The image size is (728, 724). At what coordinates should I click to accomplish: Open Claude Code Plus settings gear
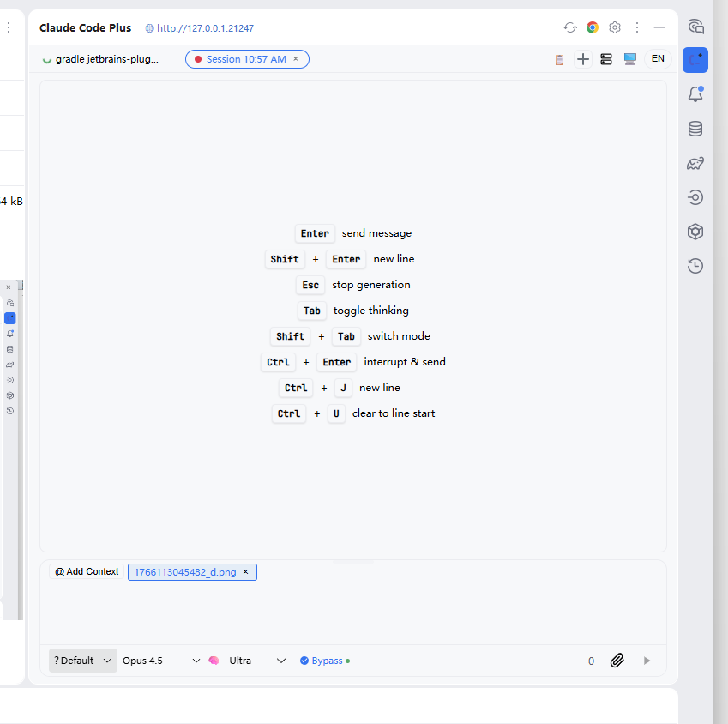pos(615,27)
